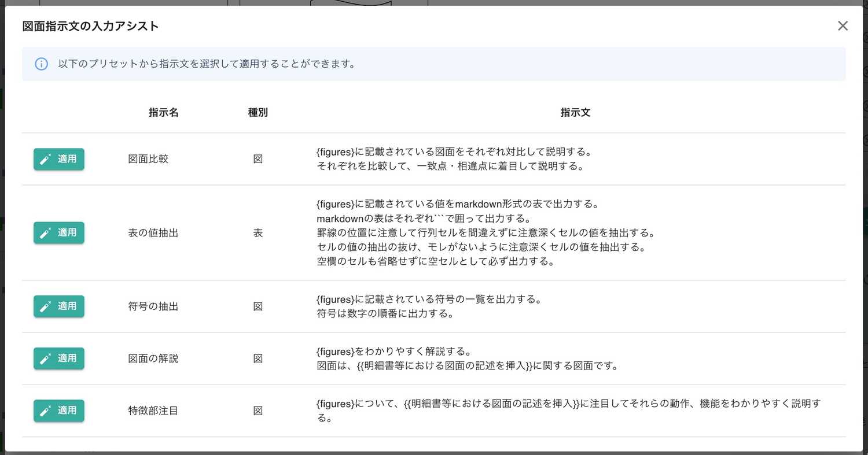Viewport: 868px width, 455px height.
Task: Apply the 特徴部注目 preset
Action: (x=58, y=410)
